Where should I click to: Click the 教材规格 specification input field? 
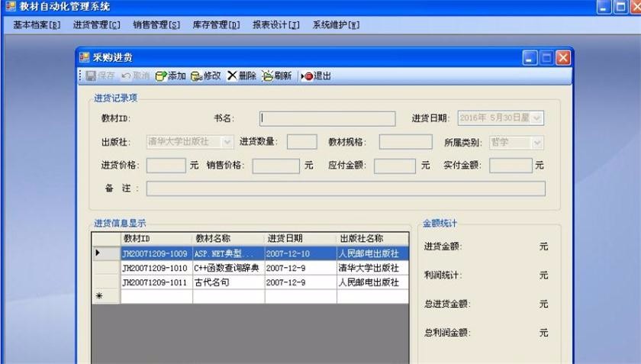405,142
